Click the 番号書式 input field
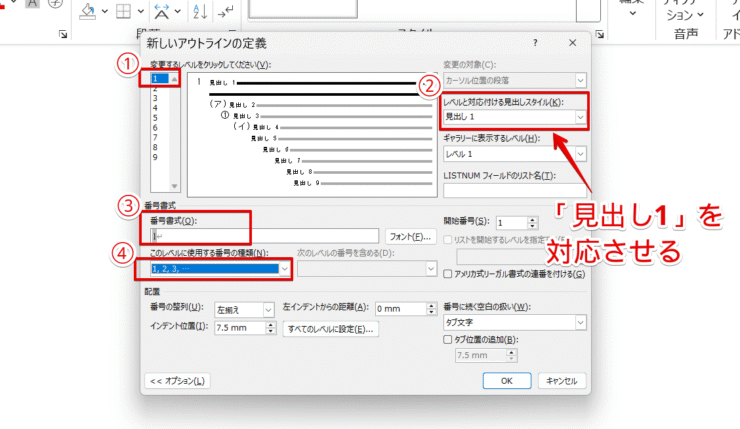The image size is (740, 429). (x=264, y=236)
